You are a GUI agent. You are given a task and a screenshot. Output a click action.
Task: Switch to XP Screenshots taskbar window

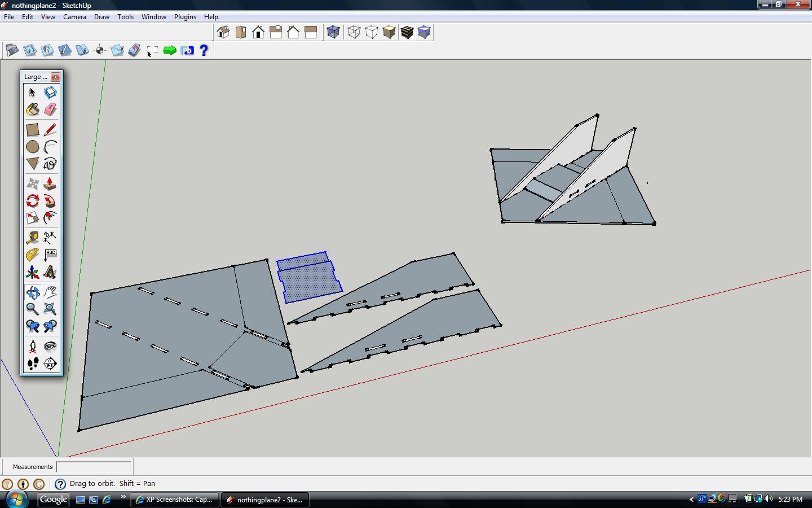pos(174,500)
